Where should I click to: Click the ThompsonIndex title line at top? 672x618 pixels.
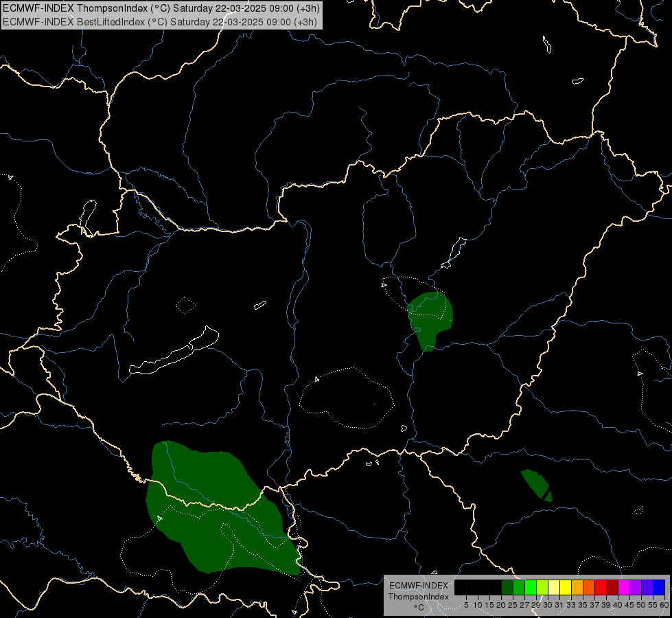click(x=161, y=8)
